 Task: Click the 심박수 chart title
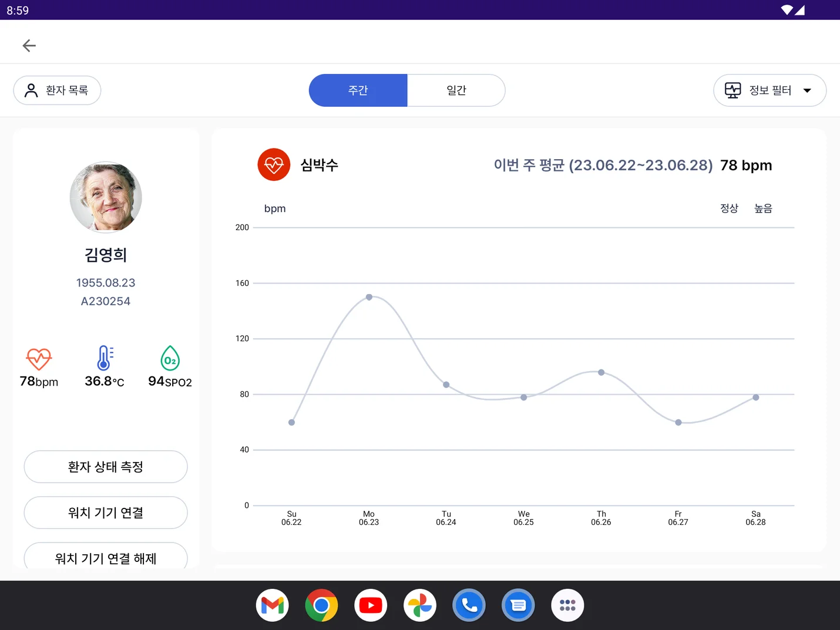pyautogui.click(x=320, y=165)
